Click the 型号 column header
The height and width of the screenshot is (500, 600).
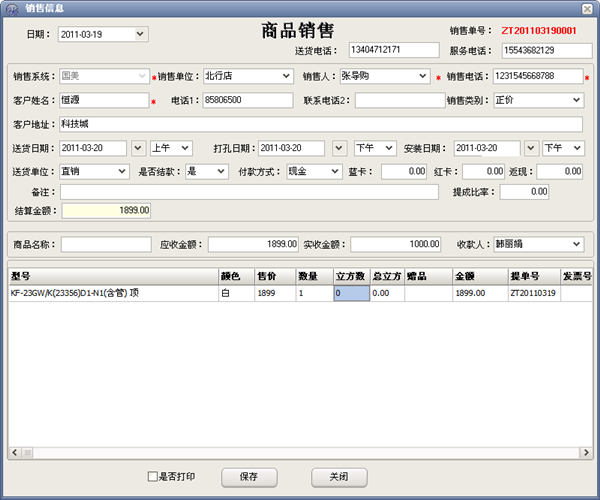tap(113, 276)
